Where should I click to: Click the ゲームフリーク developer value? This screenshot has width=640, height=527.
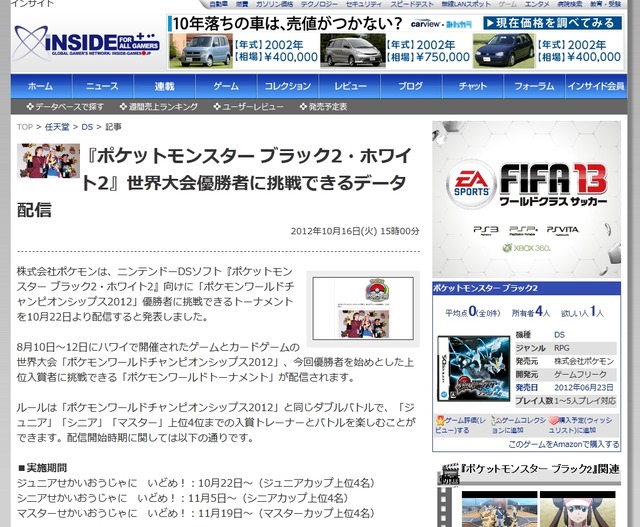pos(580,374)
